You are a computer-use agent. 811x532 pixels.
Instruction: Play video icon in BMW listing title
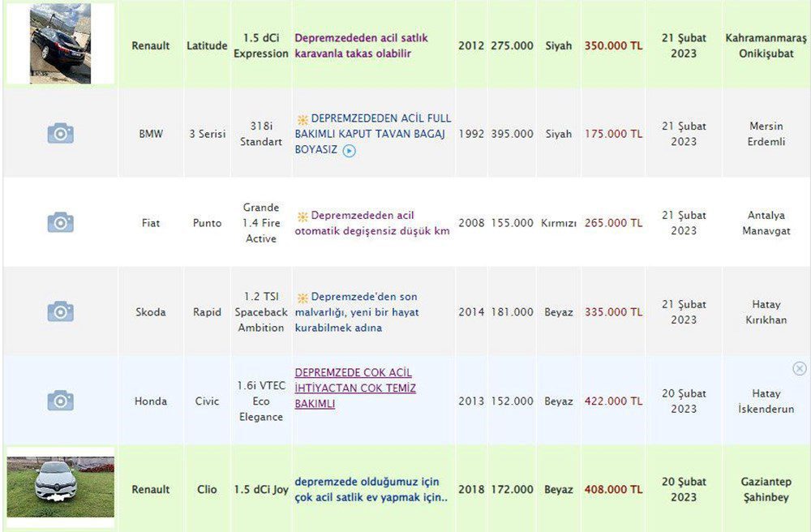coord(349,151)
